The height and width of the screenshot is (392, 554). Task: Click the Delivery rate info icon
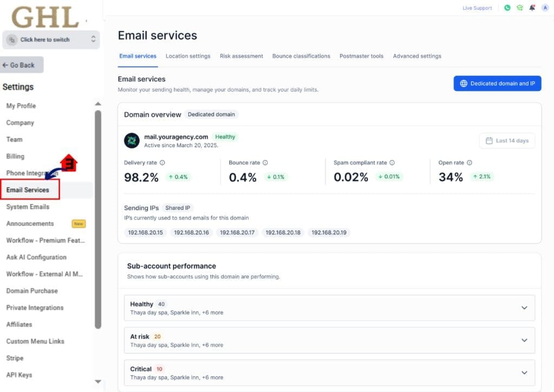162,163
